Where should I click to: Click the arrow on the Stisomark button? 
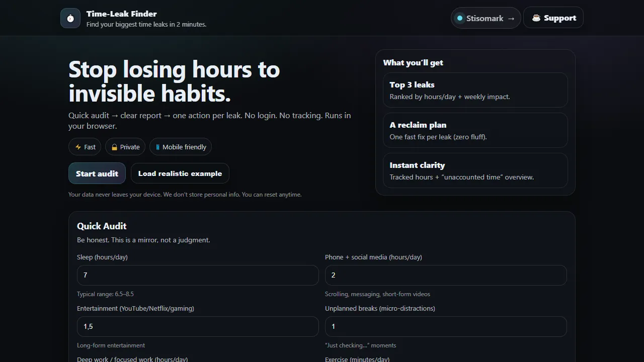(512, 18)
